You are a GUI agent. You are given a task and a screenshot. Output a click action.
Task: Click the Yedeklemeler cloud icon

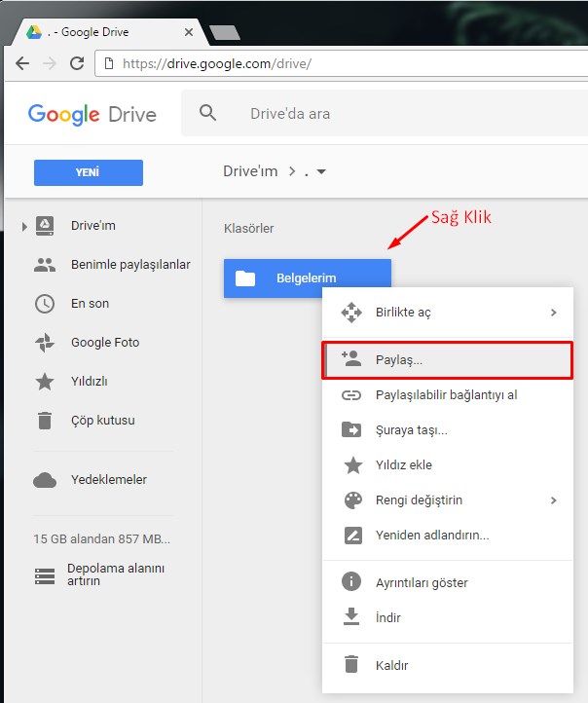45,480
